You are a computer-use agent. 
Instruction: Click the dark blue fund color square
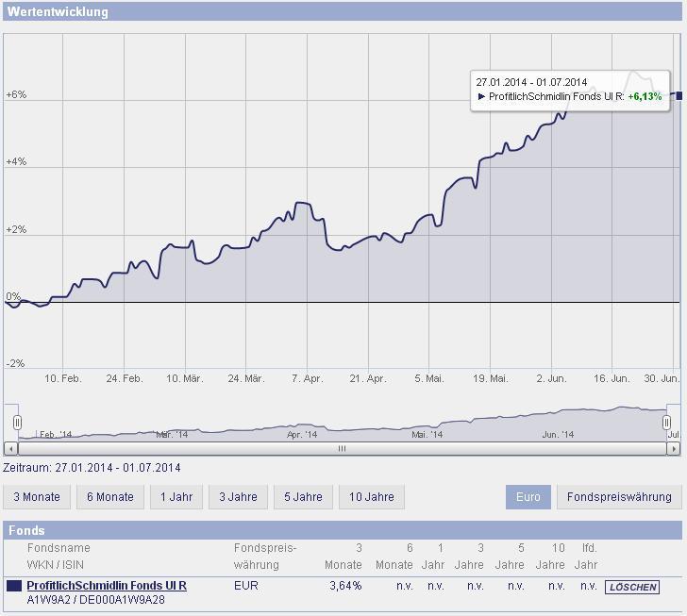click(14, 586)
